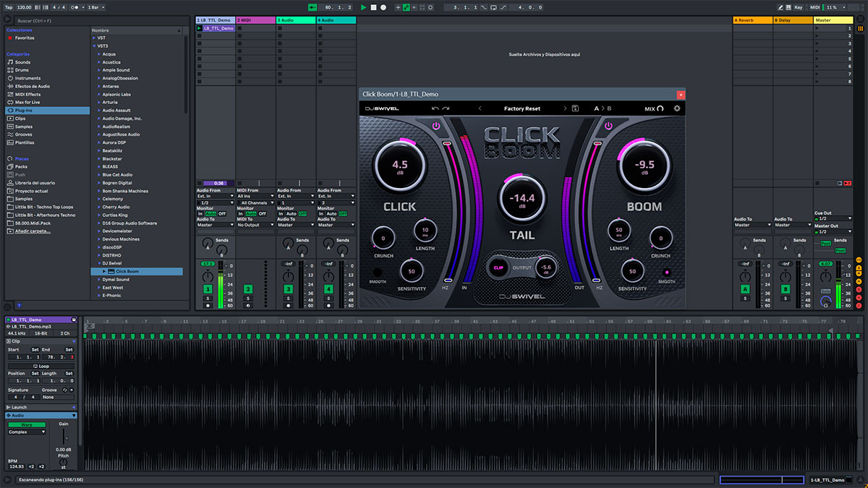Expand the Click Boom plugin entry
Image resolution: width=868 pixels, height=488 pixels.
(103, 271)
